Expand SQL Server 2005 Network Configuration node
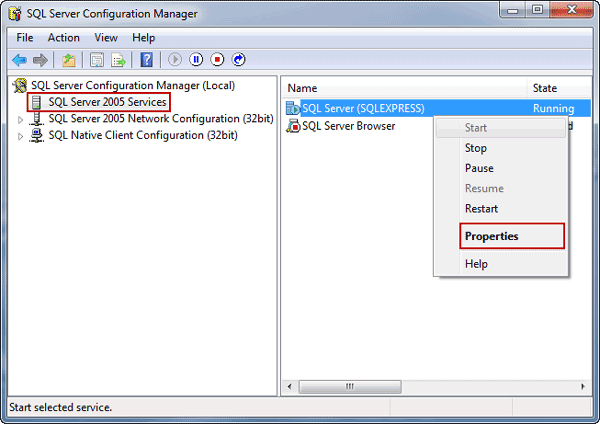 pos(20,120)
